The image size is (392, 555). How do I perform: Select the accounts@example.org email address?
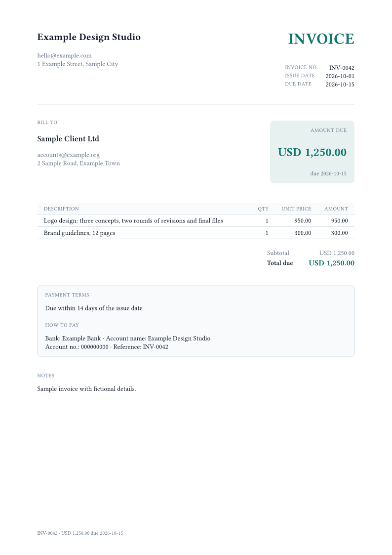coord(69,155)
